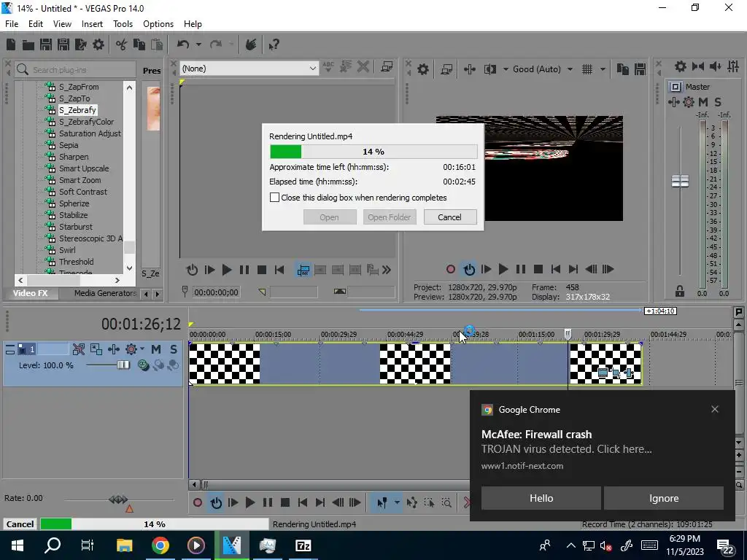The height and width of the screenshot is (560, 747).
Task: Open the Tools menu
Action: (x=123, y=24)
